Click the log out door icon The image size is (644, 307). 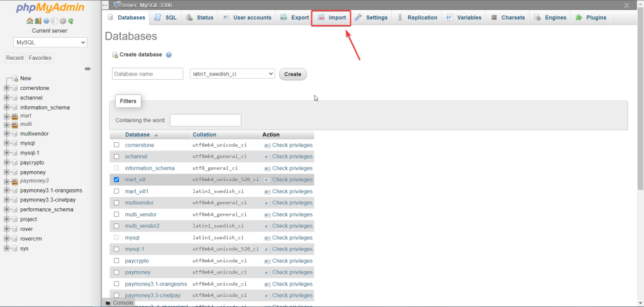[38, 21]
